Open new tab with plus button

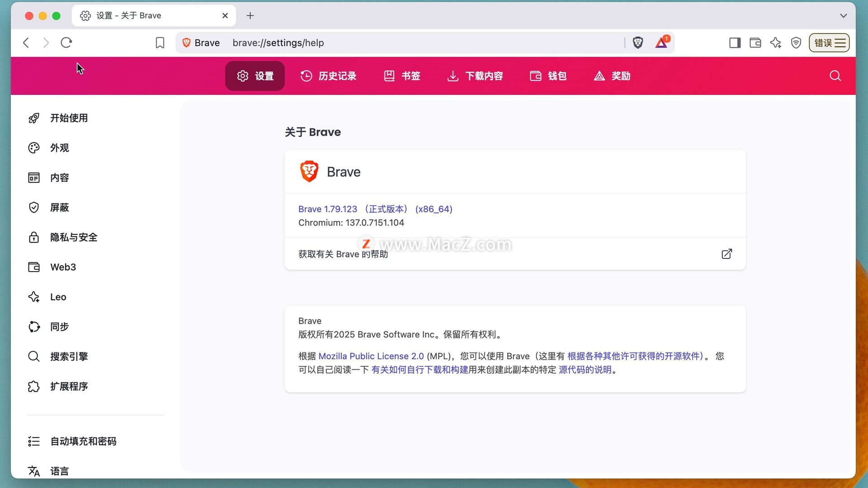(250, 16)
